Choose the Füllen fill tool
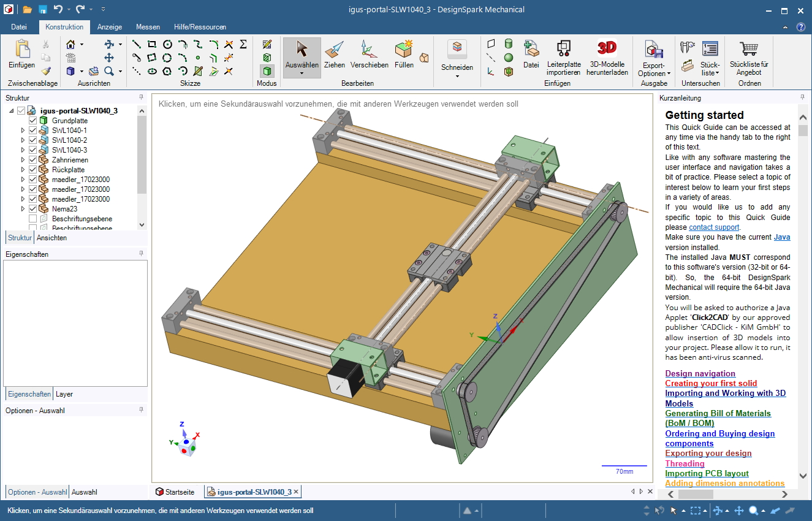 [x=404, y=54]
